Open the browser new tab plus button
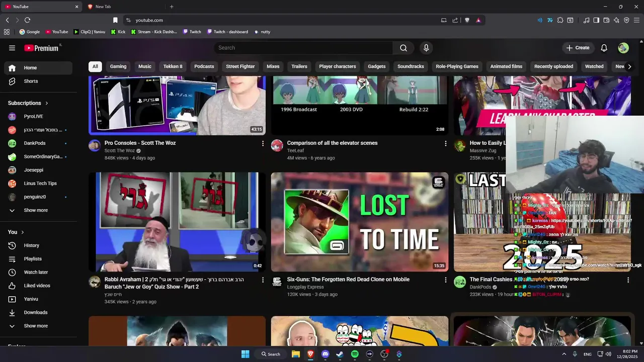The image size is (644, 362). [172, 7]
